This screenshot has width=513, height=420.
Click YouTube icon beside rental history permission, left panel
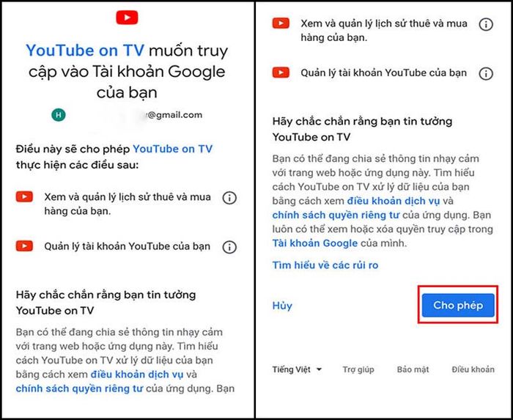24,197
